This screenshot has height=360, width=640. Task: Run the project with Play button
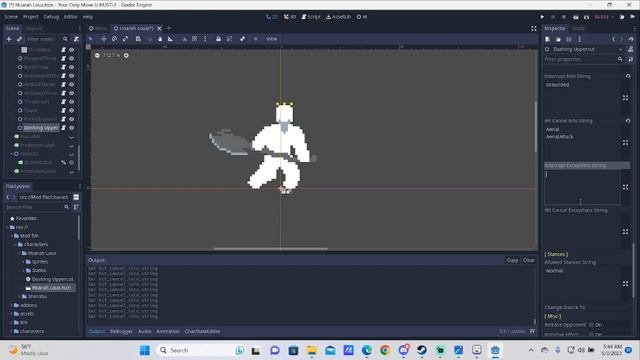542,17
